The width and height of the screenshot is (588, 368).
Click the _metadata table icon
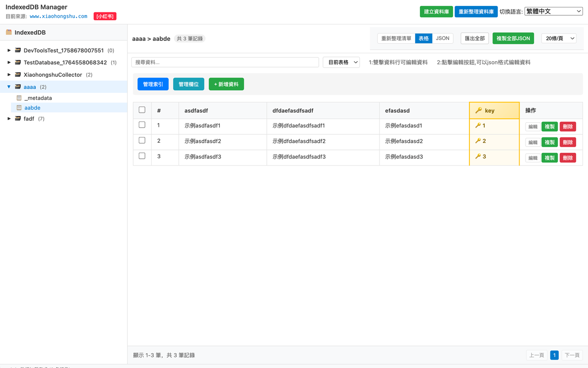[x=19, y=98]
